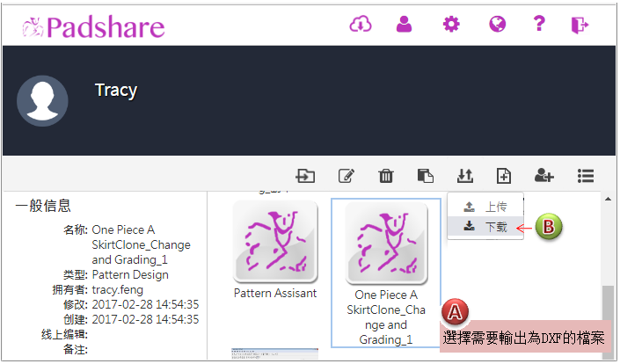Open settings gear in the top bar
The width and height of the screenshot is (620, 364).
click(x=451, y=25)
